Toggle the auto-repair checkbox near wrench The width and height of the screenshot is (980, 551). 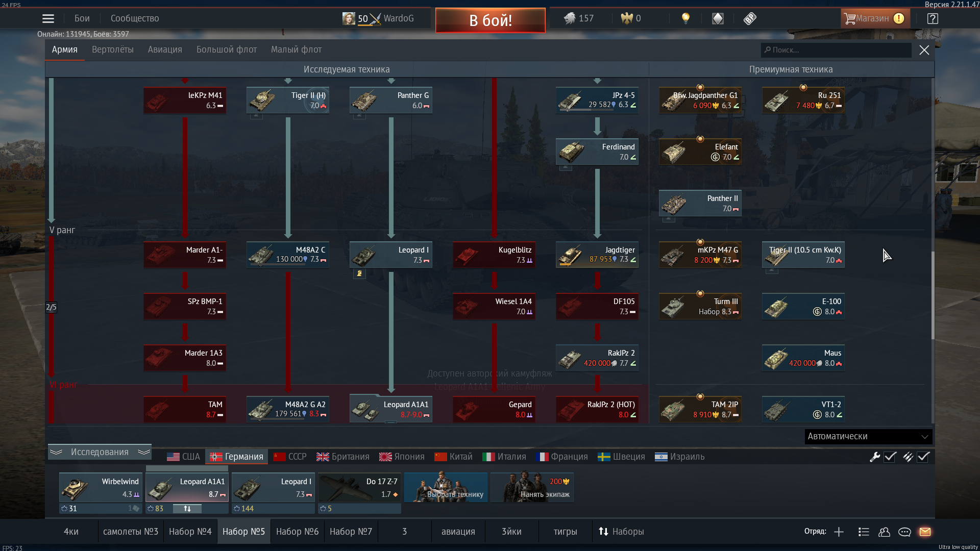(890, 457)
